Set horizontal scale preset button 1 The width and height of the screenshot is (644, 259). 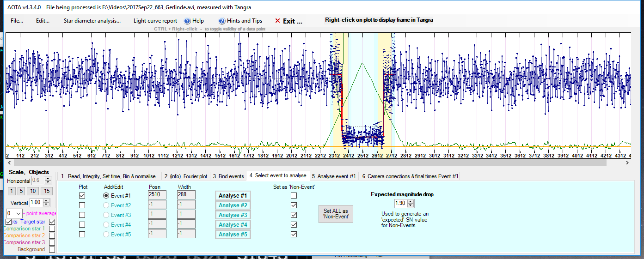pyautogui.click(x=11, y=191)
